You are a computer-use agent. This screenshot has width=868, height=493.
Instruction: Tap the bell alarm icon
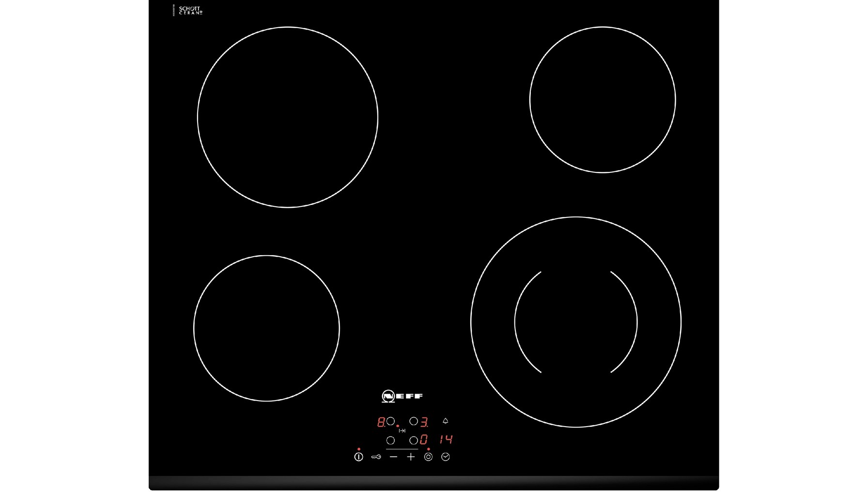click(x=446, y=421)
